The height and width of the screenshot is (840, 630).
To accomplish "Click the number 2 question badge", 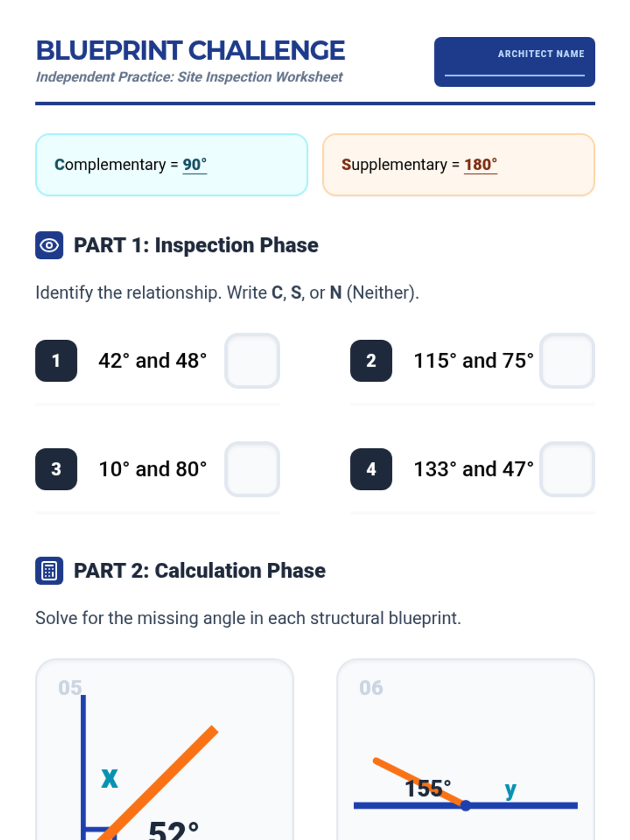I will [371, 361].
